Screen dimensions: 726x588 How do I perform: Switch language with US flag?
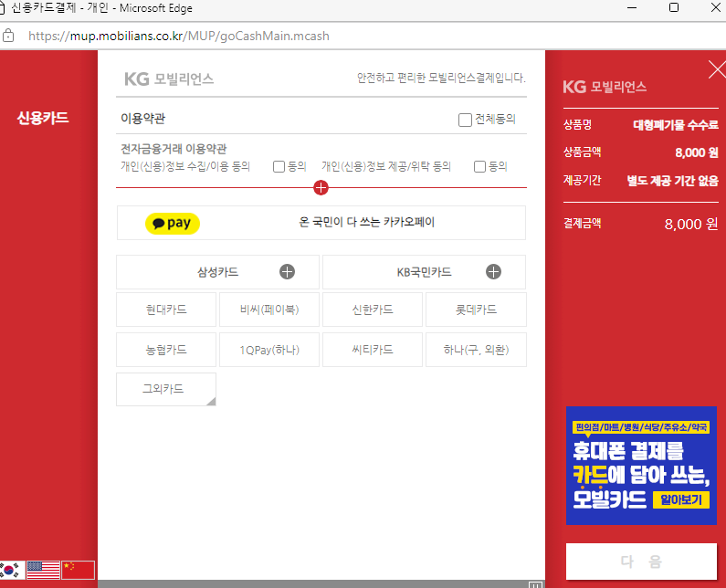(44, 570)
